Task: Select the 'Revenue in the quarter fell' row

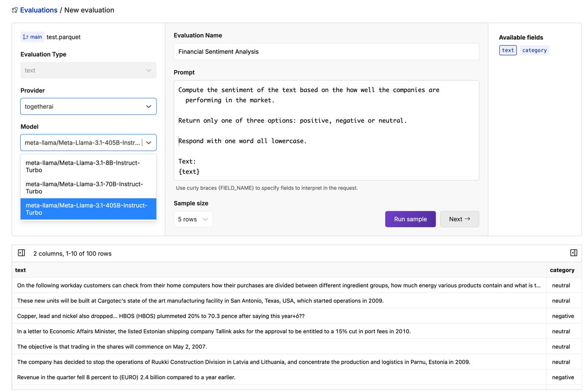Action: (x=296, y=377)
